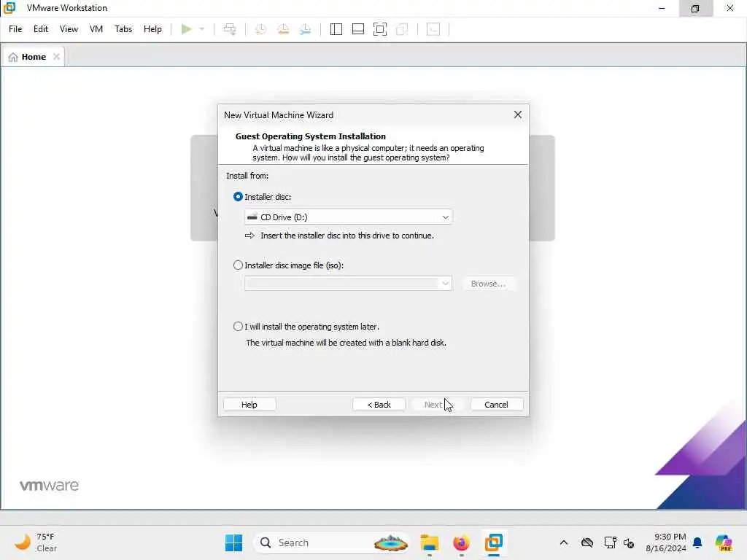
Task: Select Installer disc image file (iso) option
Action: 238,265
